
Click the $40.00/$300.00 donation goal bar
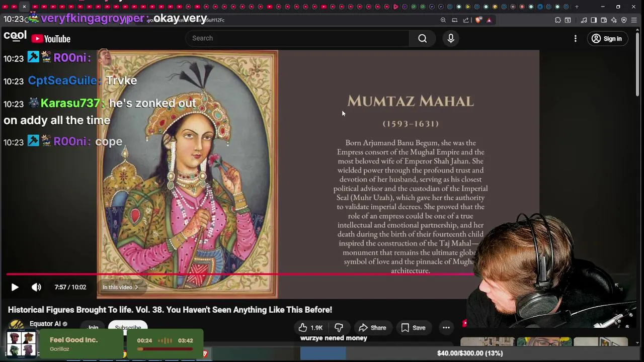click(469, 353)
